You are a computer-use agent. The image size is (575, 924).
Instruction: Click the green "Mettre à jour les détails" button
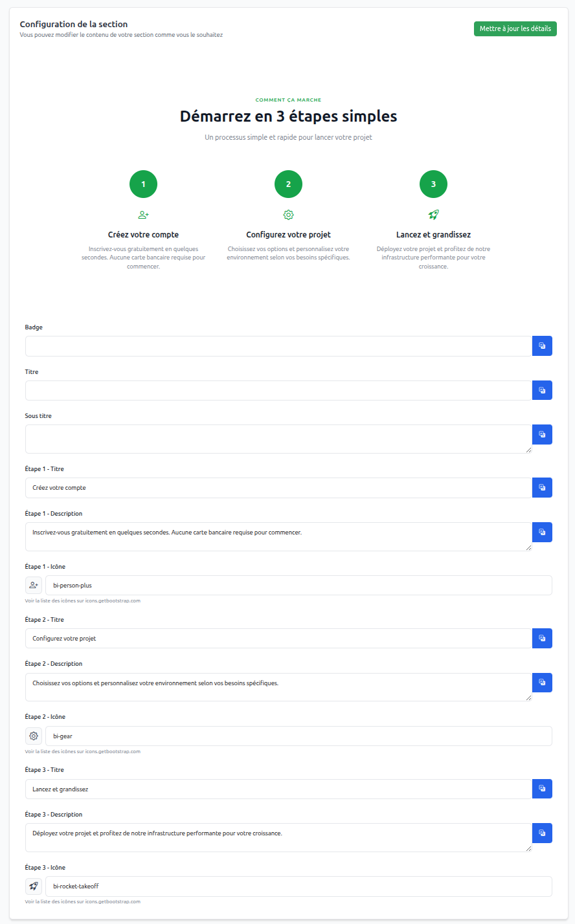pyautogui.click(x=515, y=28)
